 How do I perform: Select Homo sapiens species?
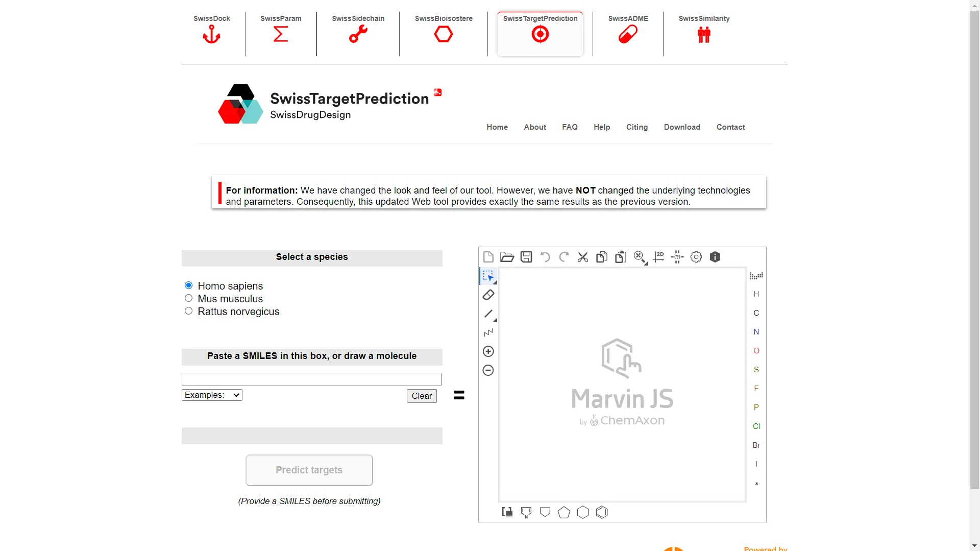click(188, 285)
